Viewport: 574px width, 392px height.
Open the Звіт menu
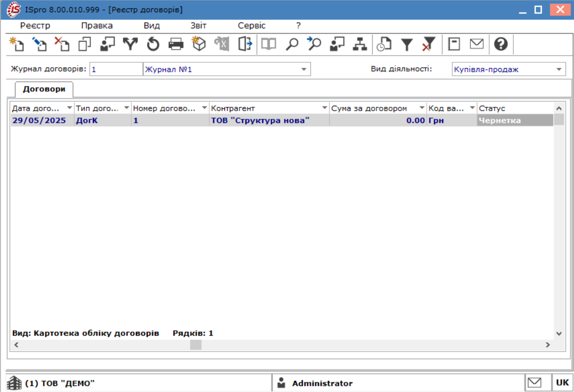tap(199, 26)
